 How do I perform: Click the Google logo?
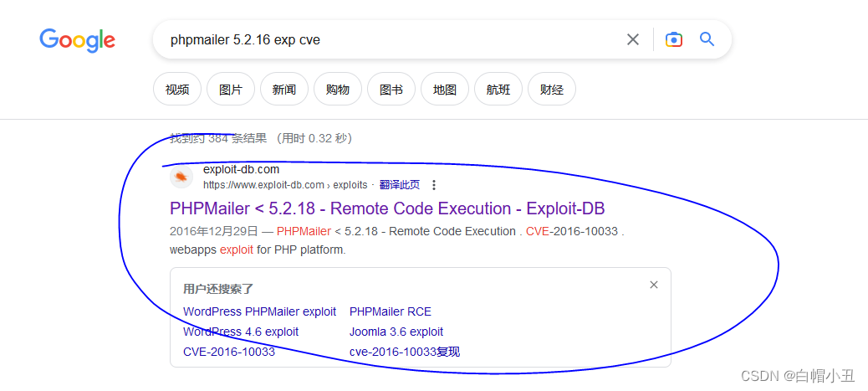point(78,40)
